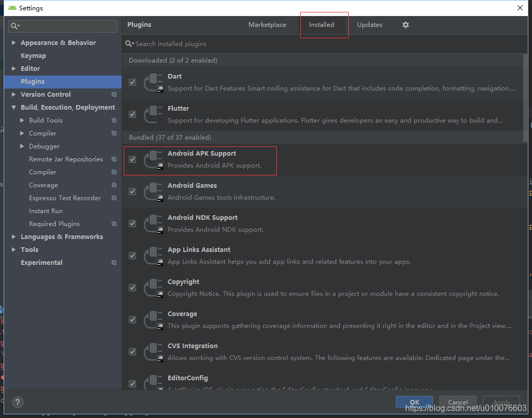Click the help question mark button
532x418 pixels.
[x=18, y=402]
